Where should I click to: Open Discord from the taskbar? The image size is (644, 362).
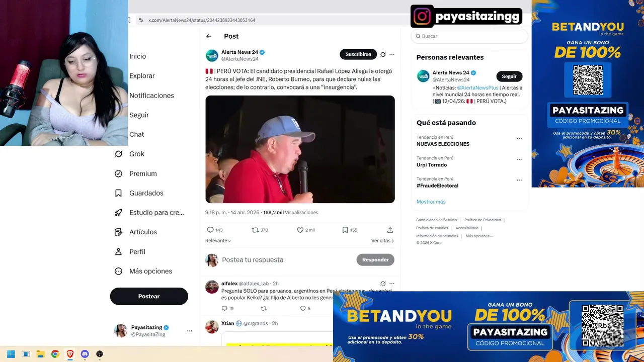point(85,354)
